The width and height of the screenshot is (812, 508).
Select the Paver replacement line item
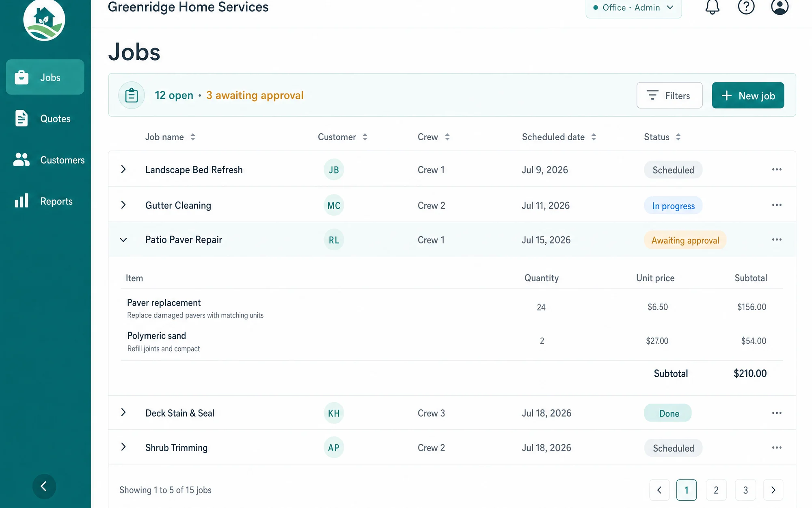tap(451, 308)
